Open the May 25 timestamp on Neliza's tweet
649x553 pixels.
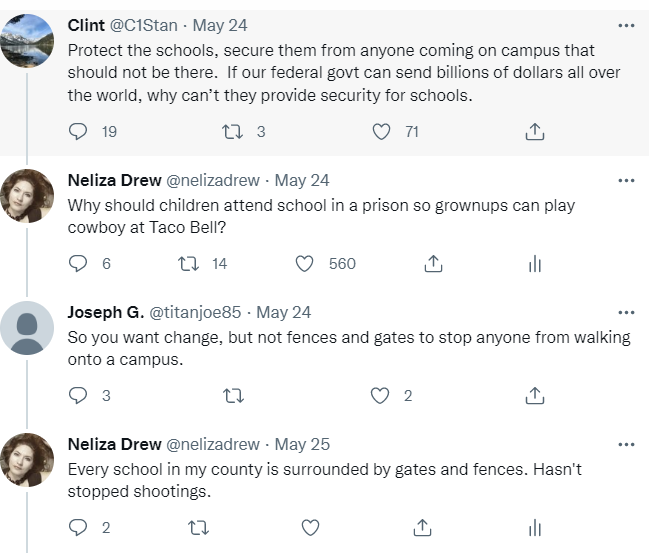302,444
